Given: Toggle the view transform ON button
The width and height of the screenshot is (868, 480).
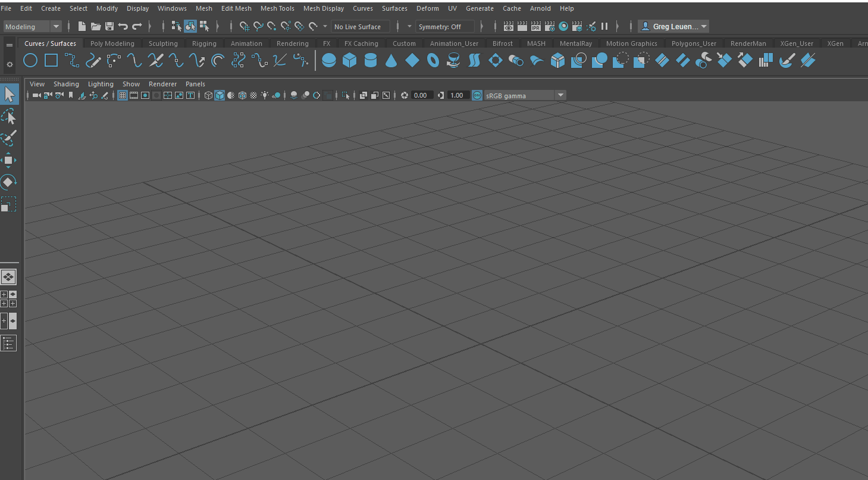Looking at the screenshot, I should [x=477, y=95].
